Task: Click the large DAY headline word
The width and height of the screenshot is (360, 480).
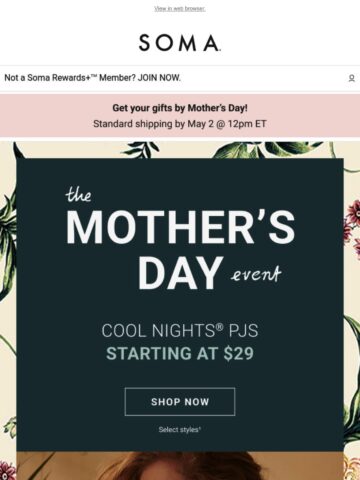Action: [x=181, y=273]
